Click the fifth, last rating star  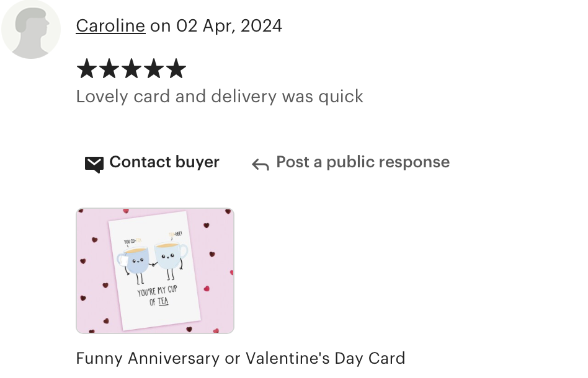tap(176, 69)
